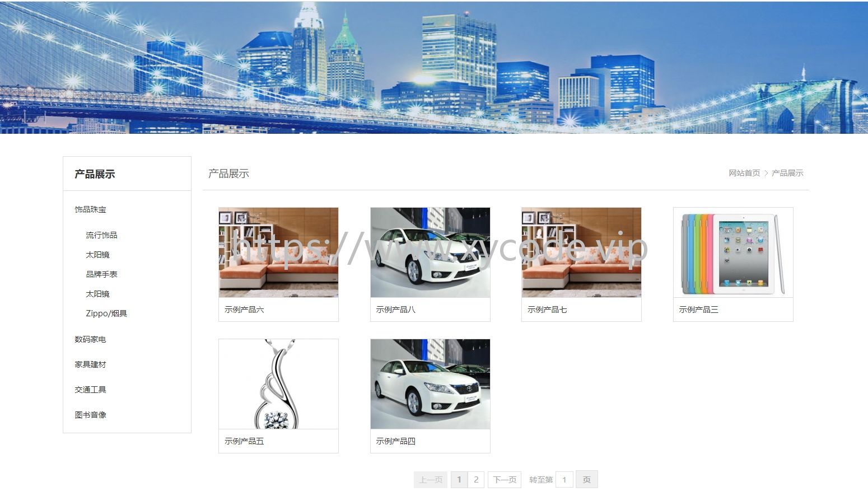The width and height of the screenshot is (868, 501).
Task: Click the 页 go button
Action: point(587,480)
